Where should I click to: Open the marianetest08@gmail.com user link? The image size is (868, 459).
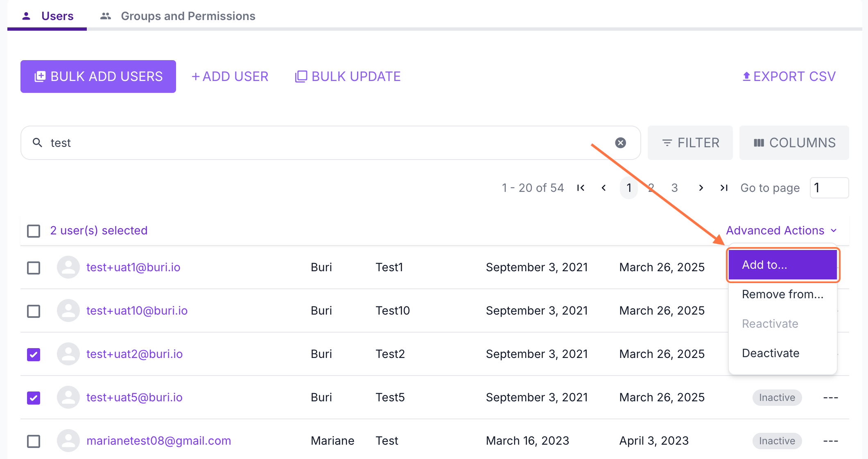point(159,441)
